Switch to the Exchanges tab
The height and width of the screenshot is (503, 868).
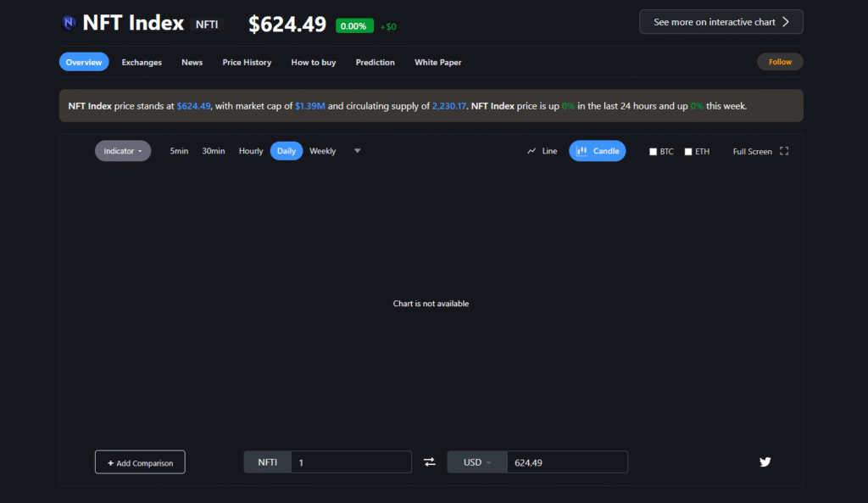pos(142,62)
